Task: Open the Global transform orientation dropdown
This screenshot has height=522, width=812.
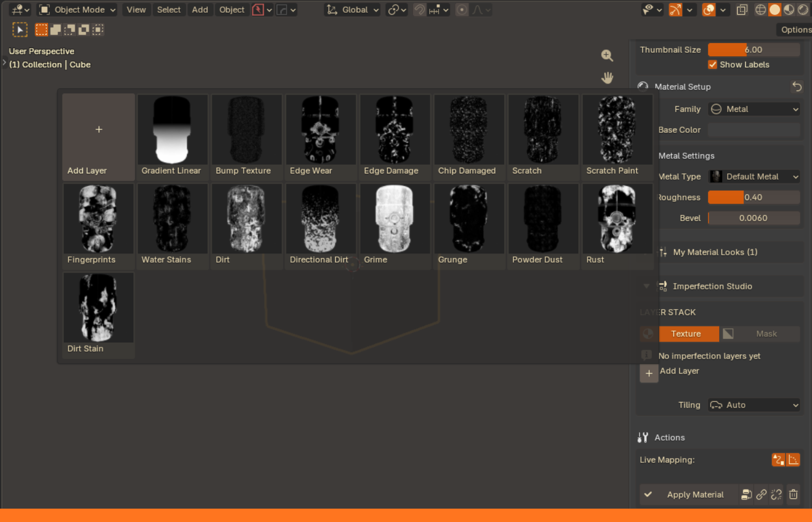Action: pos(353,10)
